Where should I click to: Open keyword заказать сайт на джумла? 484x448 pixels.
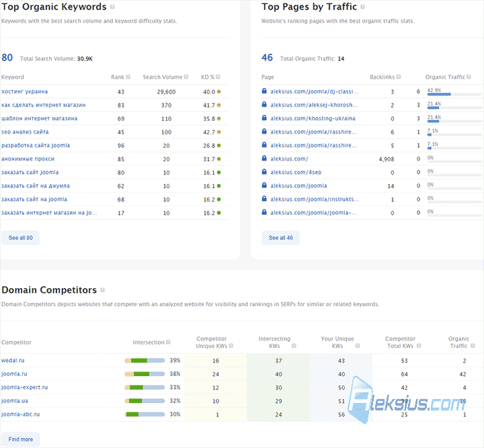36,186
